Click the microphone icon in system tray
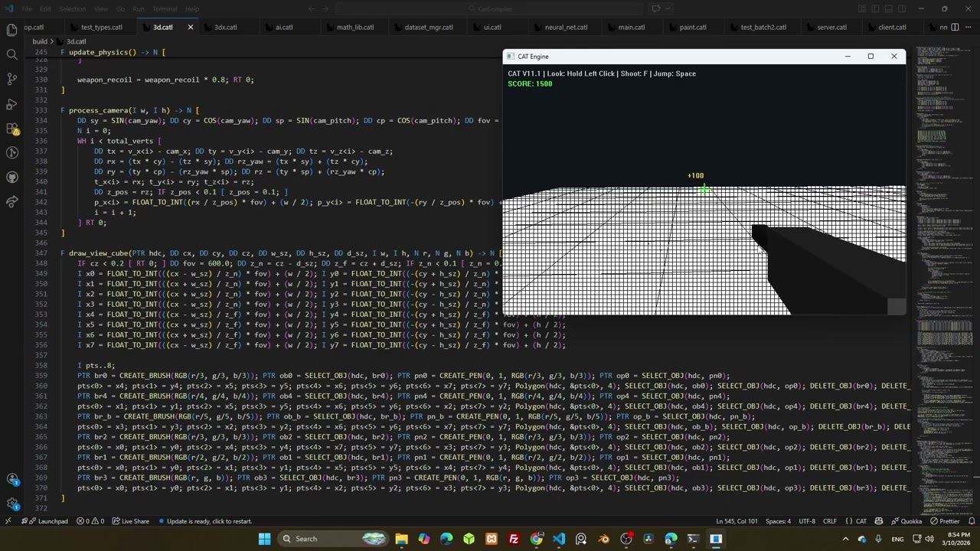Image resolution: width=980 pixels, height=551 pixels. click(877, 539)
